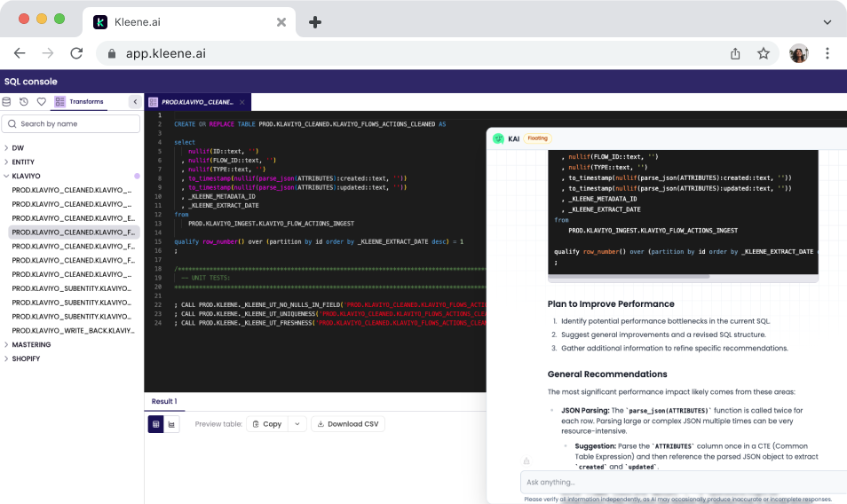Image resolution: width=847 pixels, height=504 pixels.
Task: Open the tab search chevron dropdown
Action: (827, 22)
